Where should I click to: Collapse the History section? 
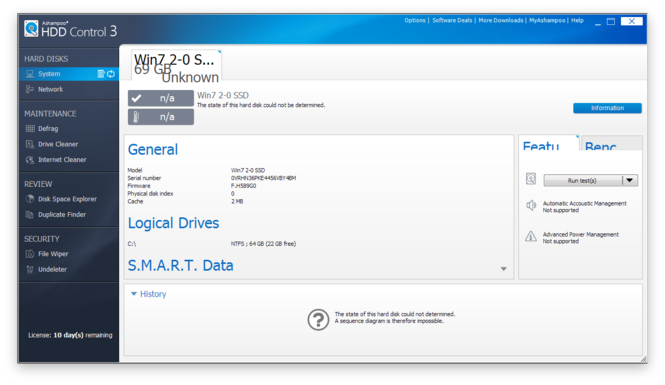134,294
